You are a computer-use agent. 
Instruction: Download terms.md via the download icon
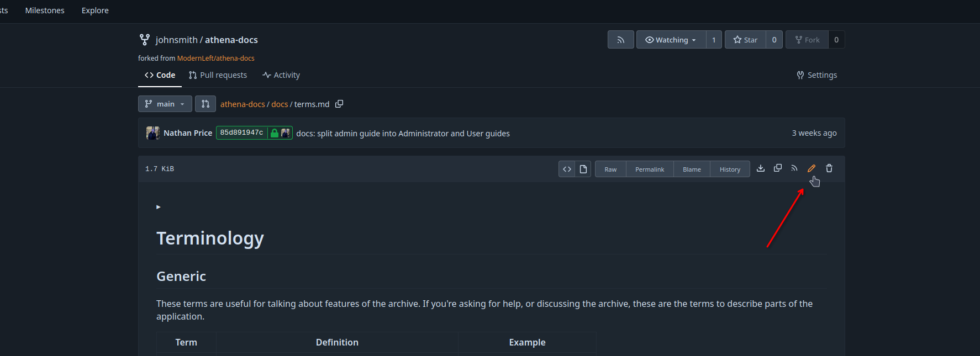click(761, 168)
